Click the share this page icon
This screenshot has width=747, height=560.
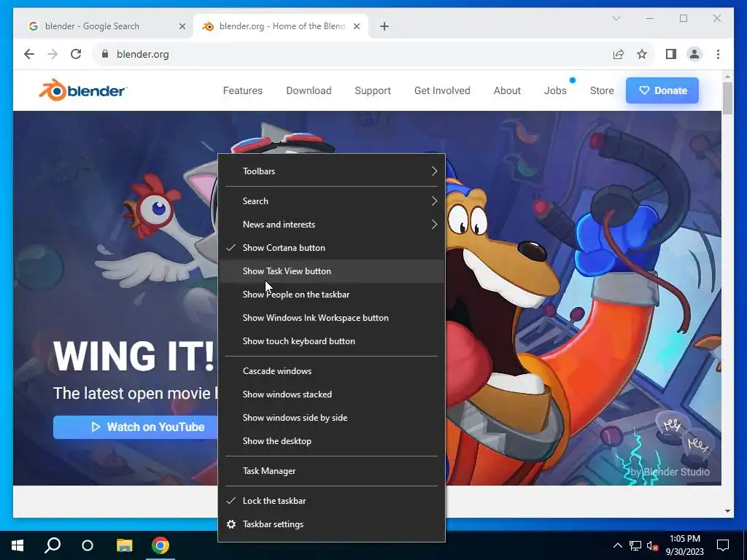point(619,54)
